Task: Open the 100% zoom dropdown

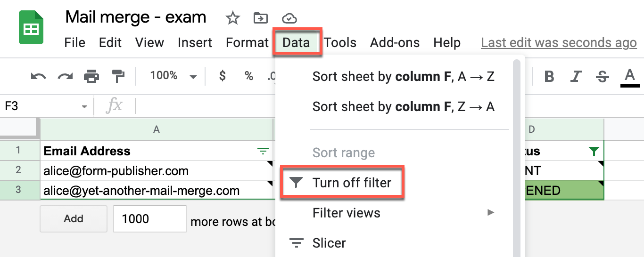Action: tap(173, 76)
